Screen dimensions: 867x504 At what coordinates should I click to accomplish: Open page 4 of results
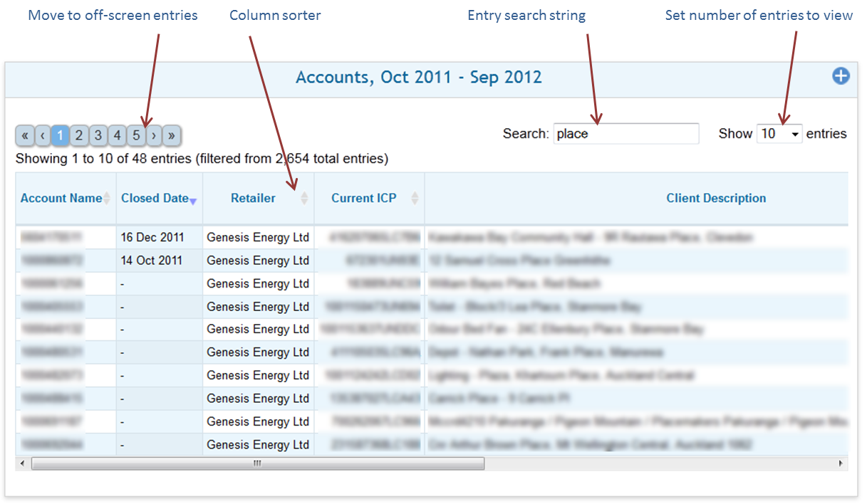[x=117, y=135]
